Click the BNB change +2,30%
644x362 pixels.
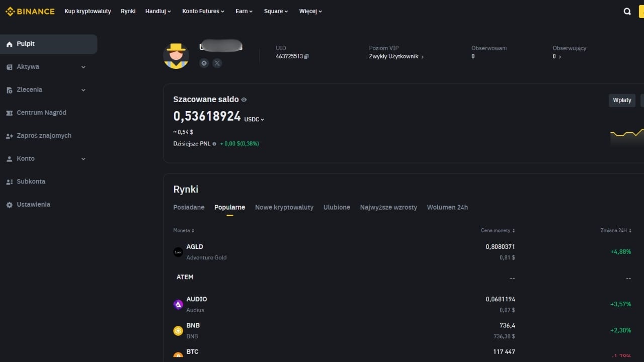[x=620, y=330]
